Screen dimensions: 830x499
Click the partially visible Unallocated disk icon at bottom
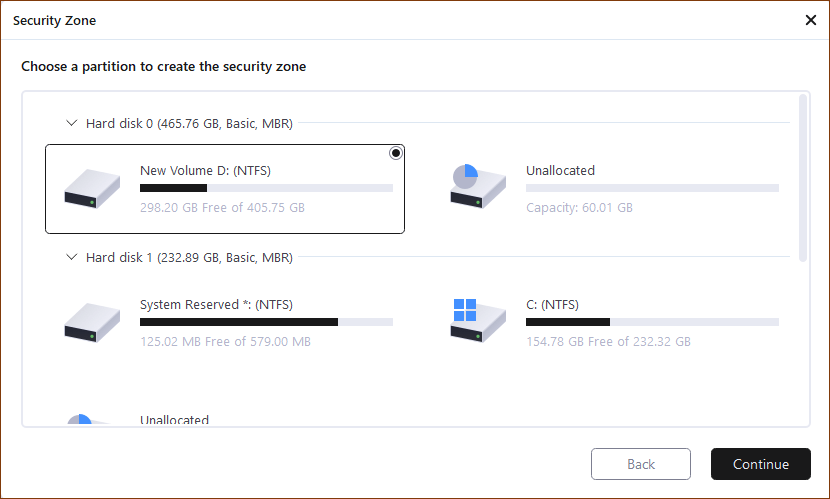point(80,420)
